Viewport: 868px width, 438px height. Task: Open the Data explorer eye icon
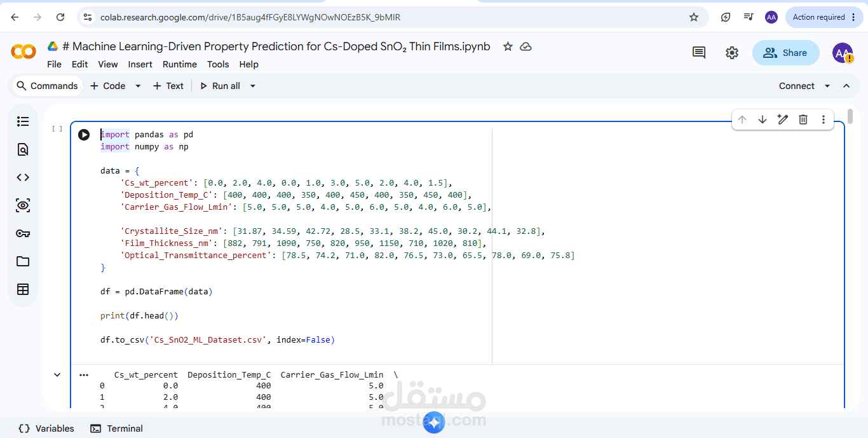(23, 205)
